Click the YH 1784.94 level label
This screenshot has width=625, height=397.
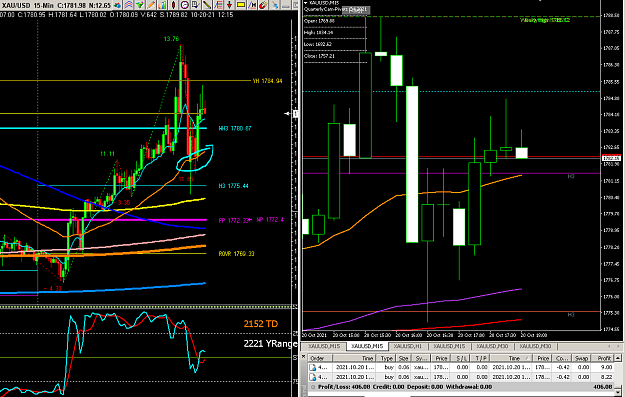coord(267,81)
